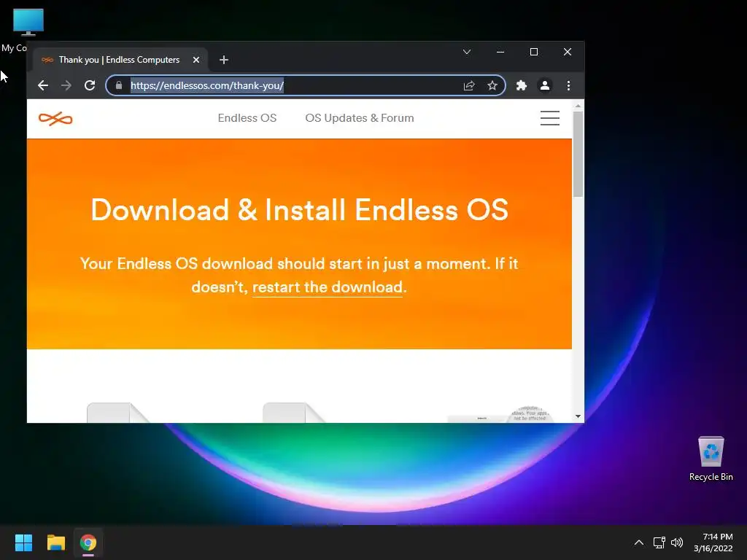Open the Chrome extensions puzzle icon
The image size is (747, 560).
click(x=521, y=86)
